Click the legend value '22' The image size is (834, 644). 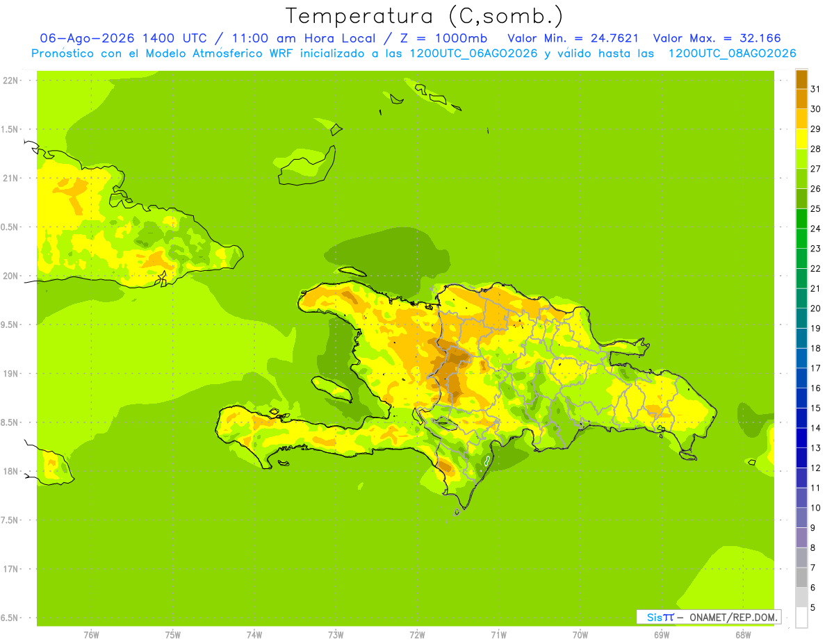pos(815,268)
